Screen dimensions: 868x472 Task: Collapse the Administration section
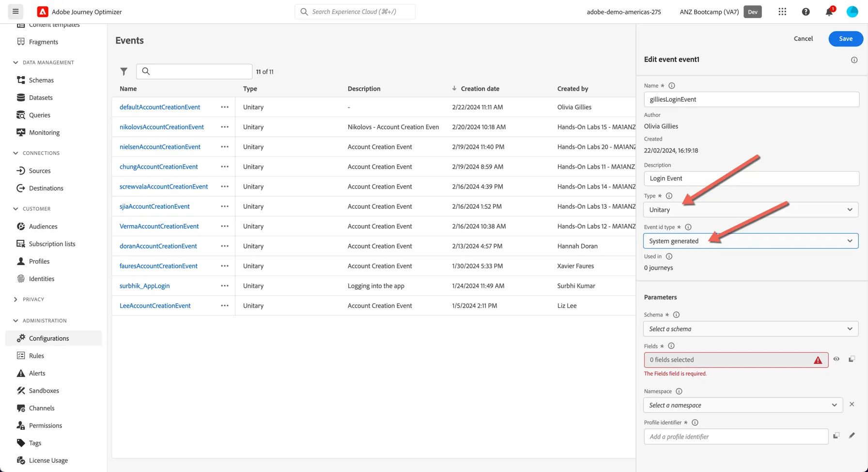(x=15, y=321)
